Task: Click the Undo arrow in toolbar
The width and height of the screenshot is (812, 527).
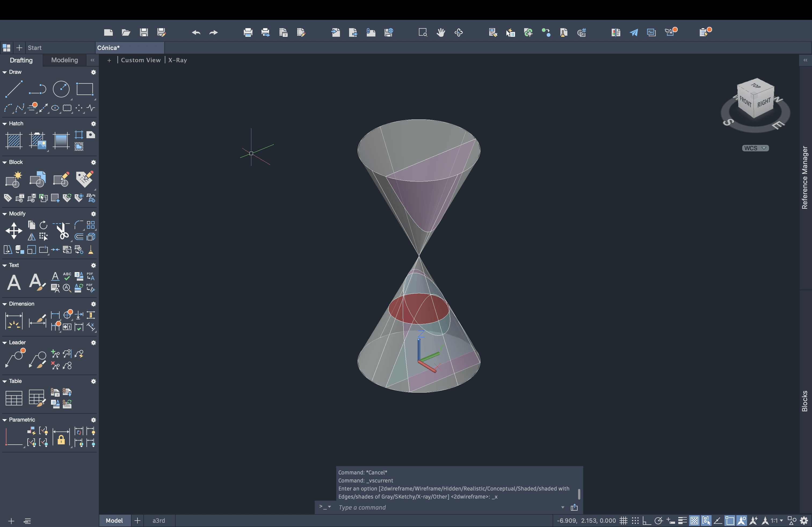Action: click(x=196, y=32)
